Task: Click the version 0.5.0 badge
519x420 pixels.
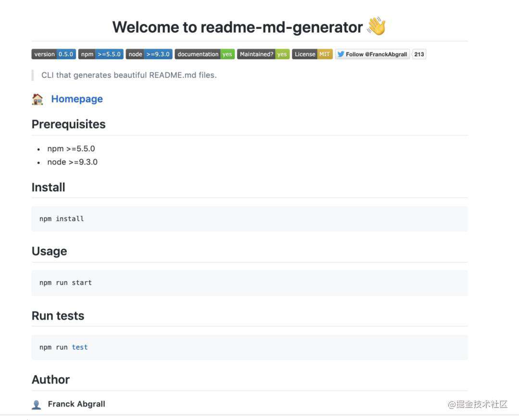Action: [54, 54]
